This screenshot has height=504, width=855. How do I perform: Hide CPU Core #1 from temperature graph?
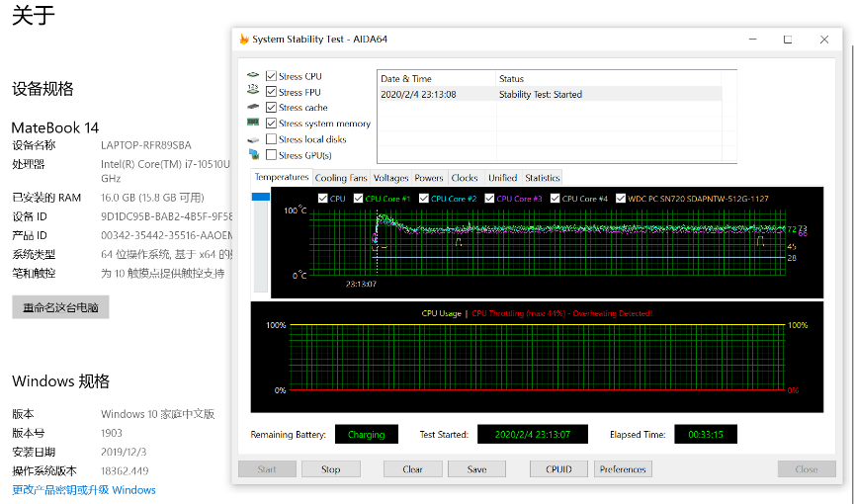click(x=359, y=199)
